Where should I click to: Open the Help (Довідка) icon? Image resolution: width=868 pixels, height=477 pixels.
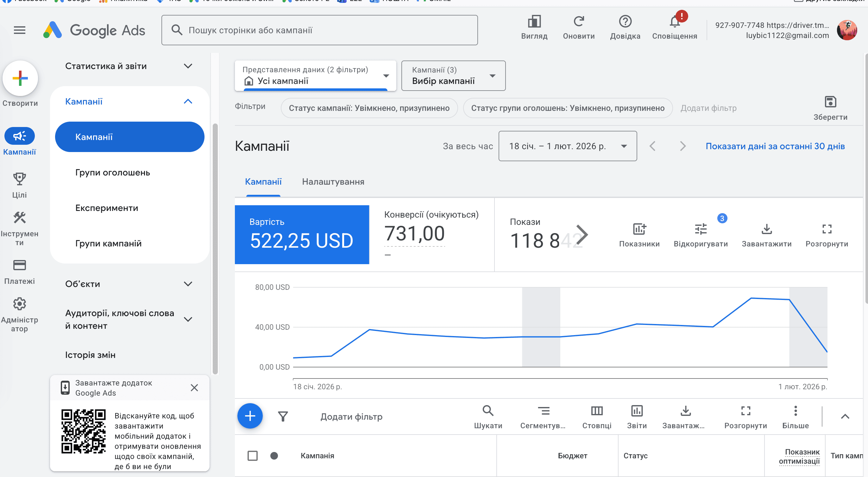[x=625, y=22]
